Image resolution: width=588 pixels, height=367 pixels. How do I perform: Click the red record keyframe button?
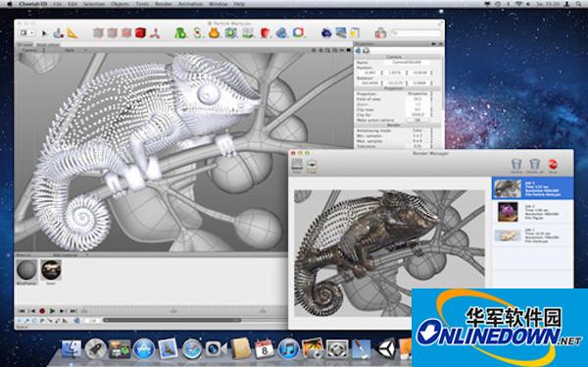42,311
